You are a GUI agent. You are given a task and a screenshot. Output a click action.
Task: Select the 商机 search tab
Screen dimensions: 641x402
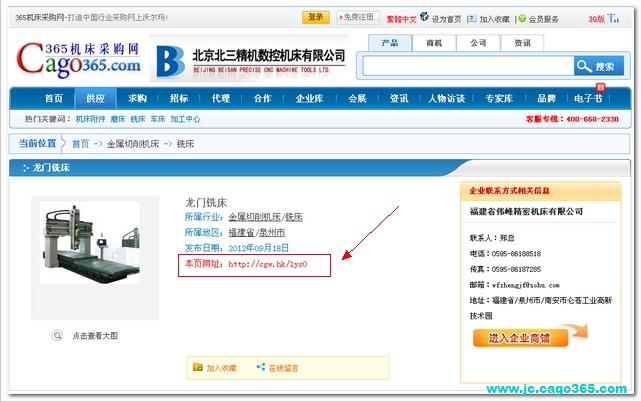click(434, 43)
